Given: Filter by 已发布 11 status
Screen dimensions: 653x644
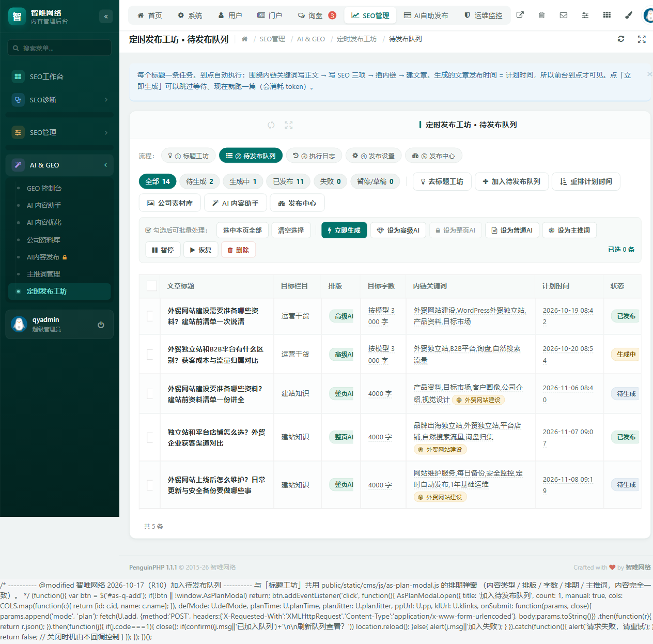Looking at the screenshot, I should pos(288,181).
